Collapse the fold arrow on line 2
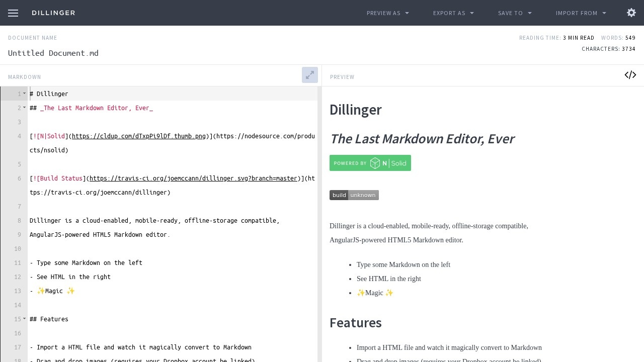Screen dimensions: 644x362 point(24,108)
